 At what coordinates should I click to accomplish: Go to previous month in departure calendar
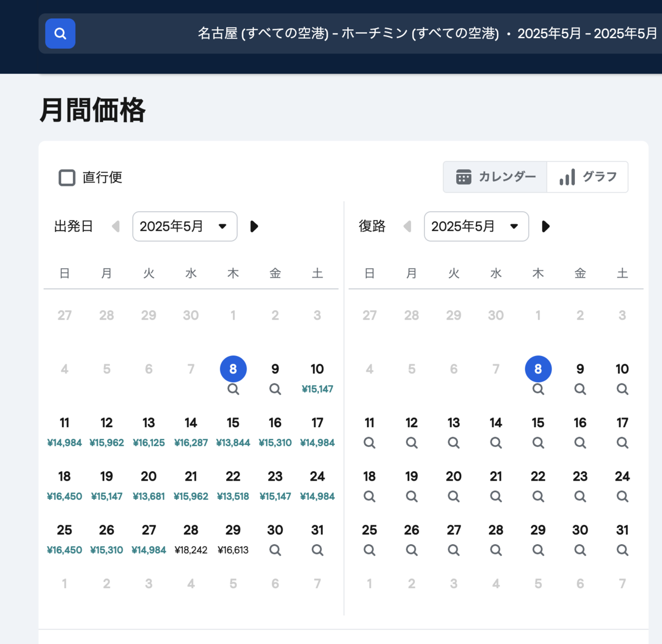(116, 226)
